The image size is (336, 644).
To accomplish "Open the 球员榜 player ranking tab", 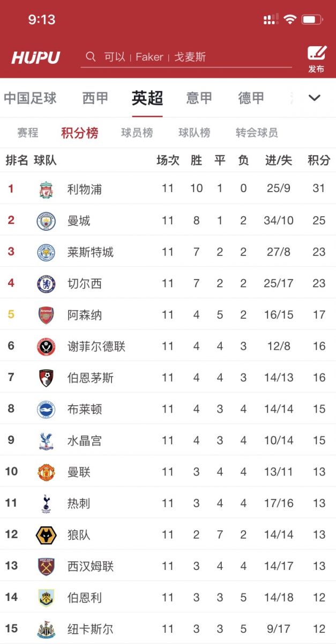I will [x=137, y=133].
